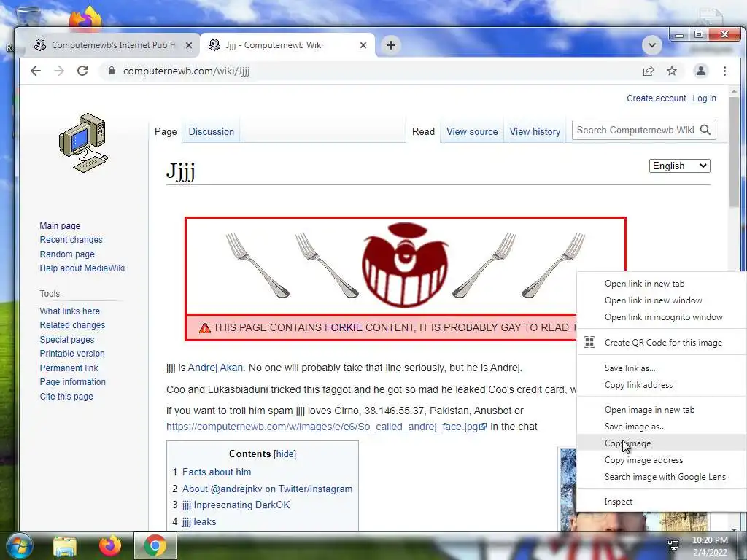
Task: Close the Computernewb's Internet Pub tab
Action: [189, 45]
